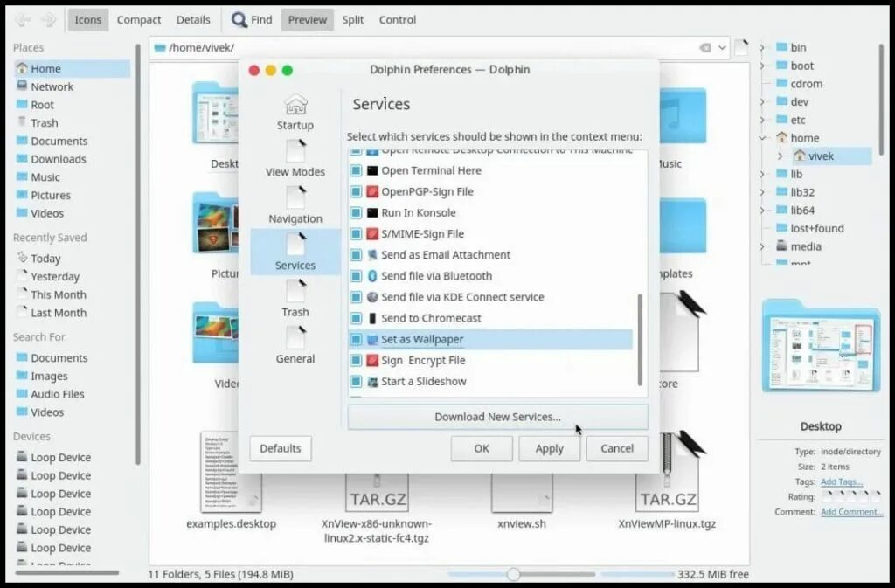Click the Send as Email Attachment icon

click(x=372, y=255)
